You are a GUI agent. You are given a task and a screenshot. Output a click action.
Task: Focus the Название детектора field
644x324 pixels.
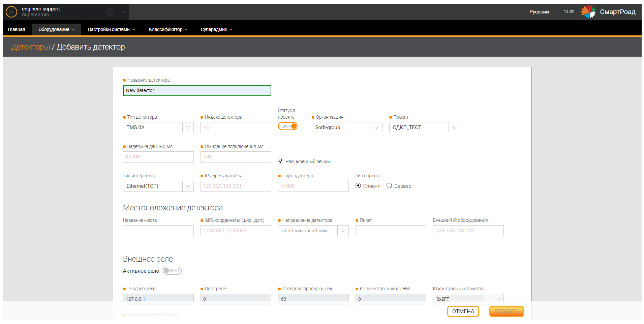click(197, 90)
